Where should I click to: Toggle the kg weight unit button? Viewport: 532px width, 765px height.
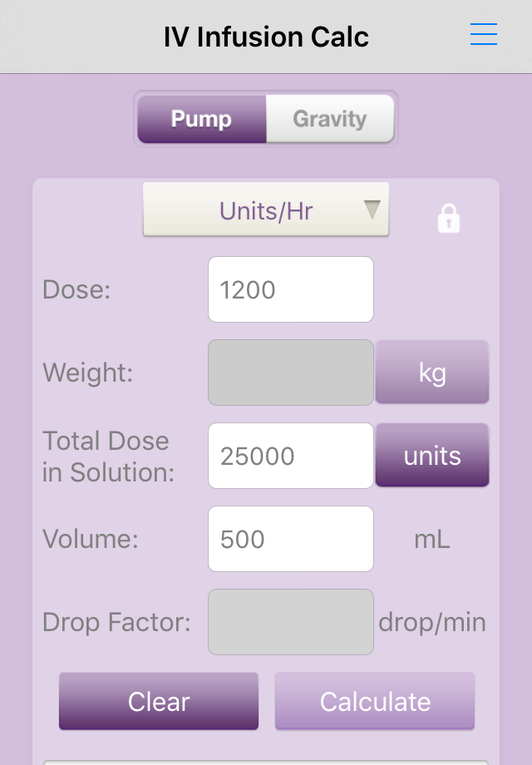click(x=432, y=372)
